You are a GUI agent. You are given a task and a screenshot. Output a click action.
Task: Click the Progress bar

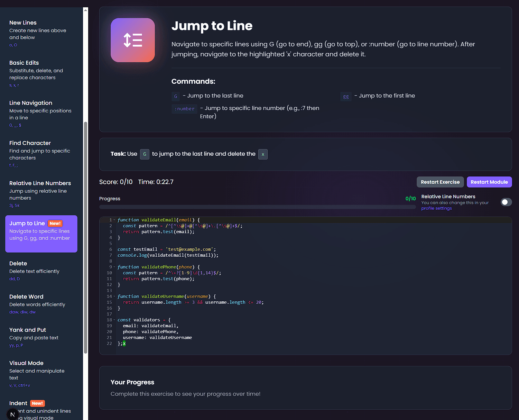coord(257,207)
